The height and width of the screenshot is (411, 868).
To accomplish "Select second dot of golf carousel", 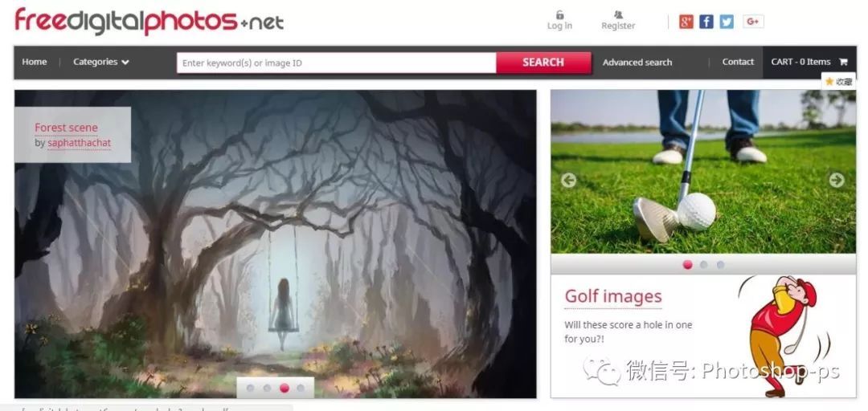I will (704, 265).
